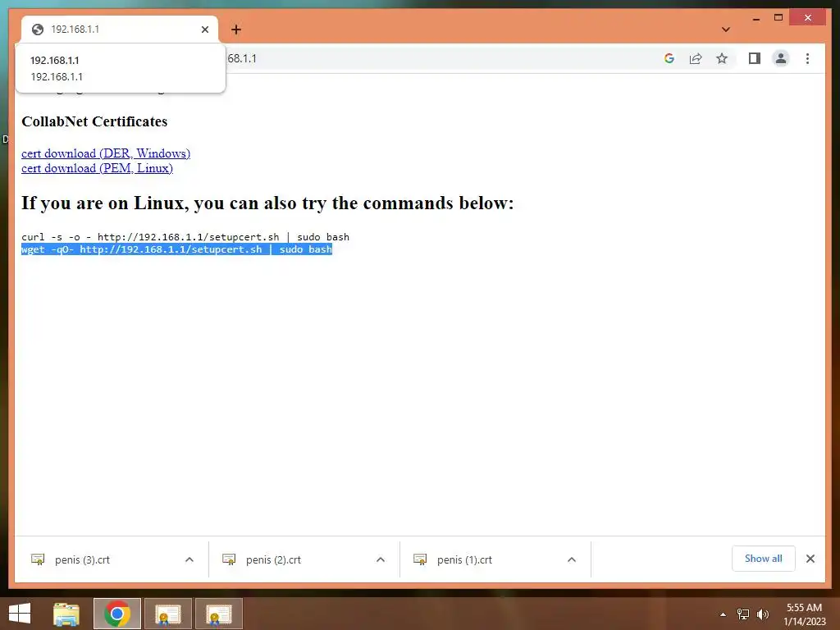Screen dimensions: 840x630
Task: Close the downloads bar
Action: [810, 559]
